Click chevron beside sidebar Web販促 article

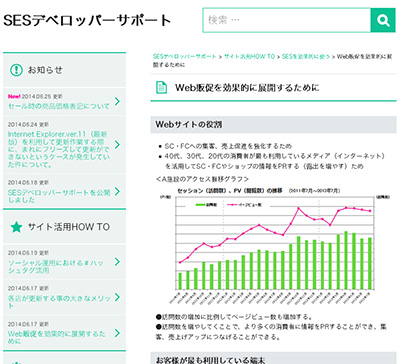[117, 333]
